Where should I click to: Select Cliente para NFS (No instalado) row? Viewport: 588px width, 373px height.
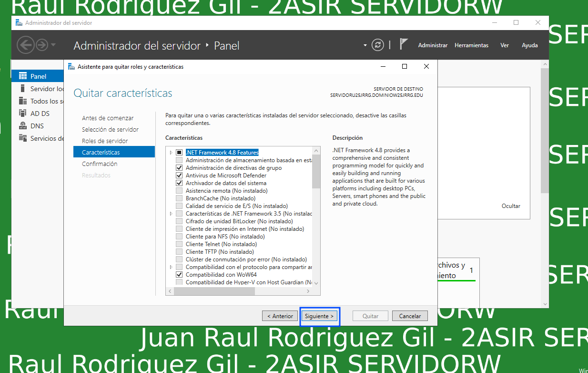click(225, 237)
